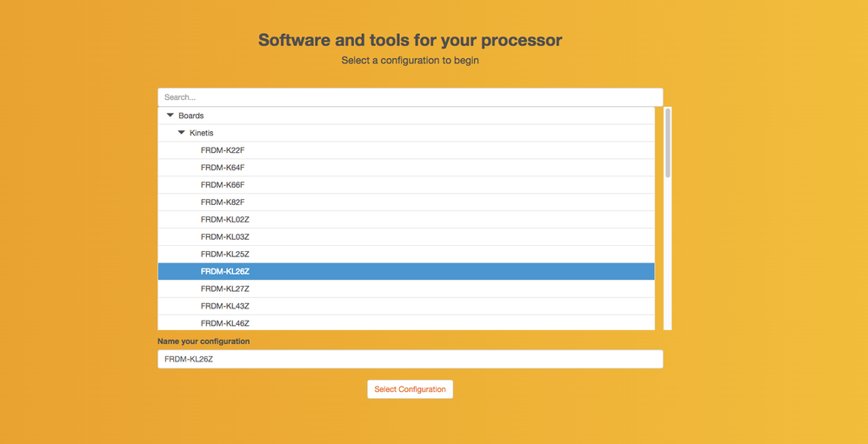Select the FRDM-KL02Z board

(x=224, y=220)
